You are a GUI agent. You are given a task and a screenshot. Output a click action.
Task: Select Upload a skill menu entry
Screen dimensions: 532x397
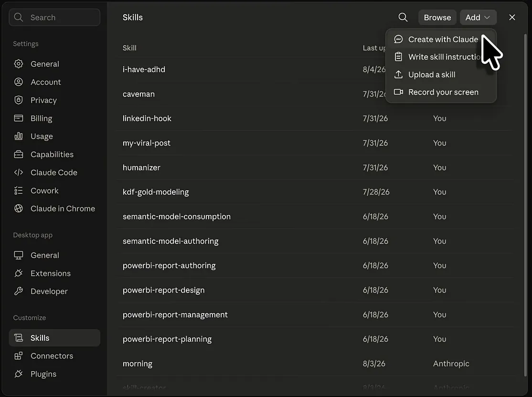(x=441, y=74)
